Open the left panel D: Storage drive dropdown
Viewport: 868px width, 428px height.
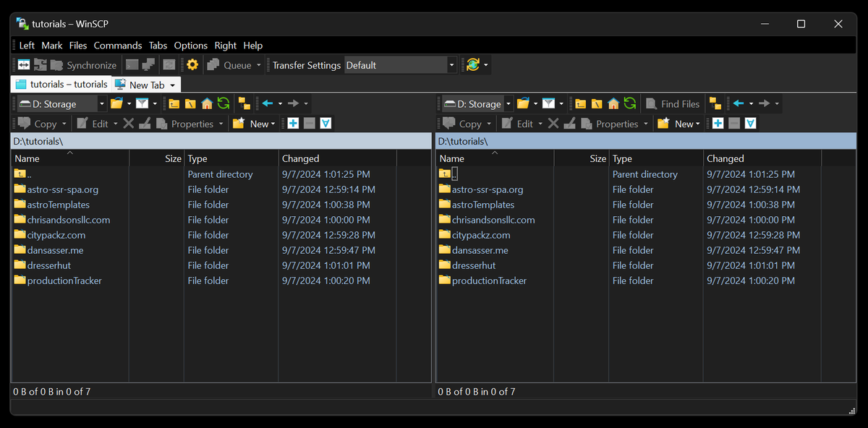tap(101, 104)
